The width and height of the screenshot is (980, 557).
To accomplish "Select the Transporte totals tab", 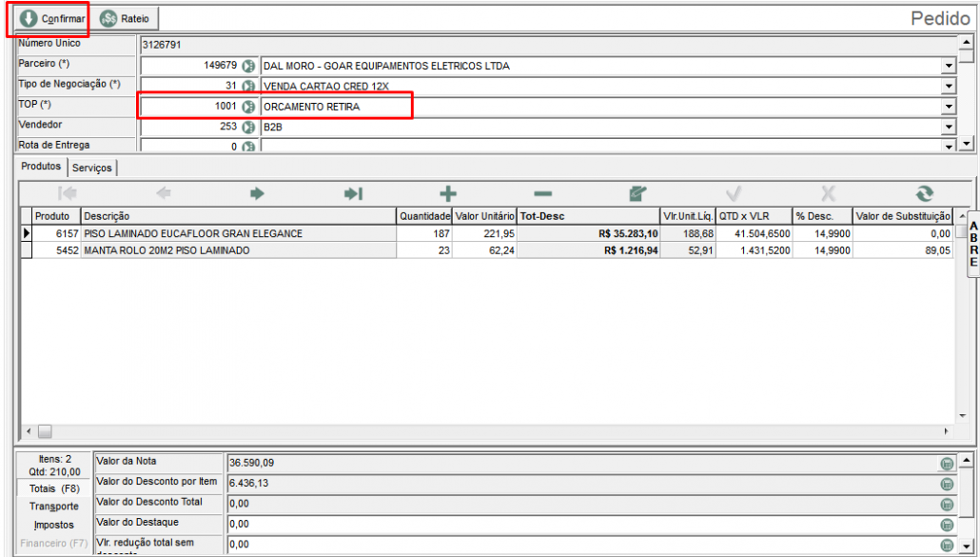I will [53, 507].
